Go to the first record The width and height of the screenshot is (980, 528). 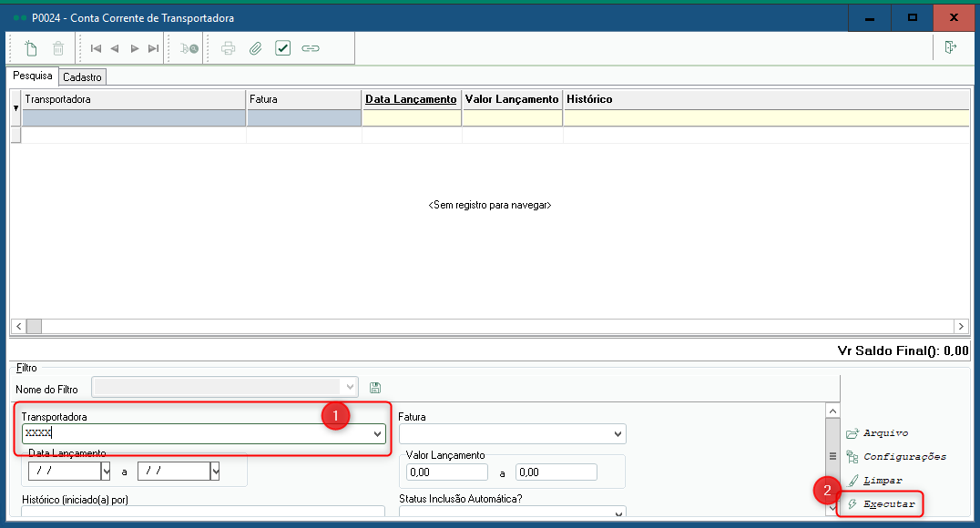point(96,48)
